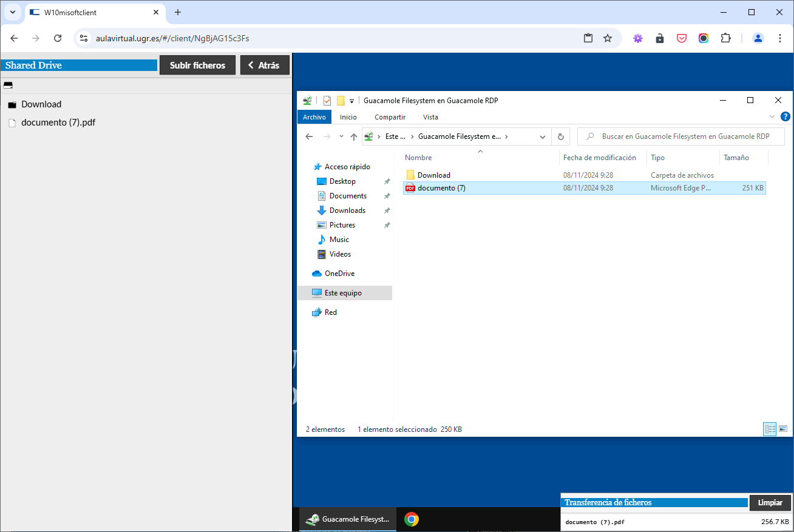Open the recent locations dropdown arrow
The image size is (794, 532).
(x=342, y=137)
